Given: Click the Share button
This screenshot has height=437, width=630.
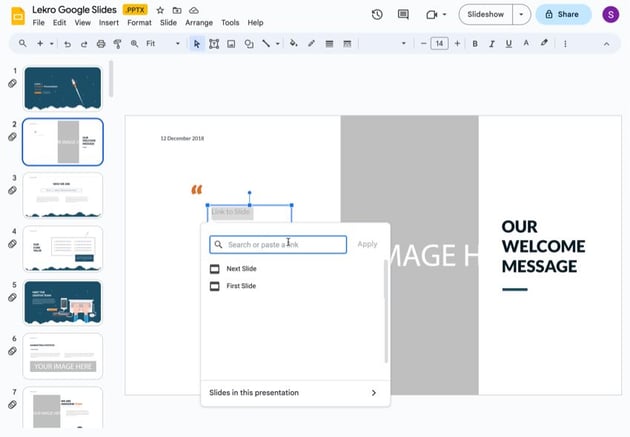Looking at the screenshot, I should point(563,14).
